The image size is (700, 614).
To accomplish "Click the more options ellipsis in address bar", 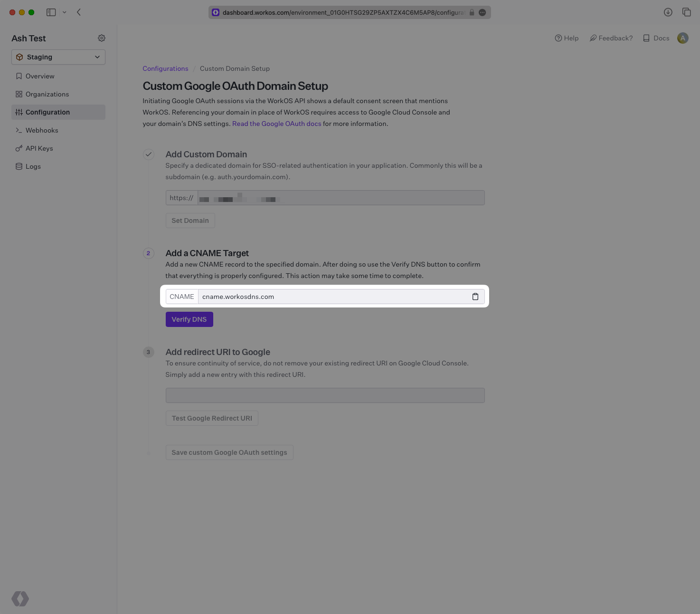I will tap(482, 12).
